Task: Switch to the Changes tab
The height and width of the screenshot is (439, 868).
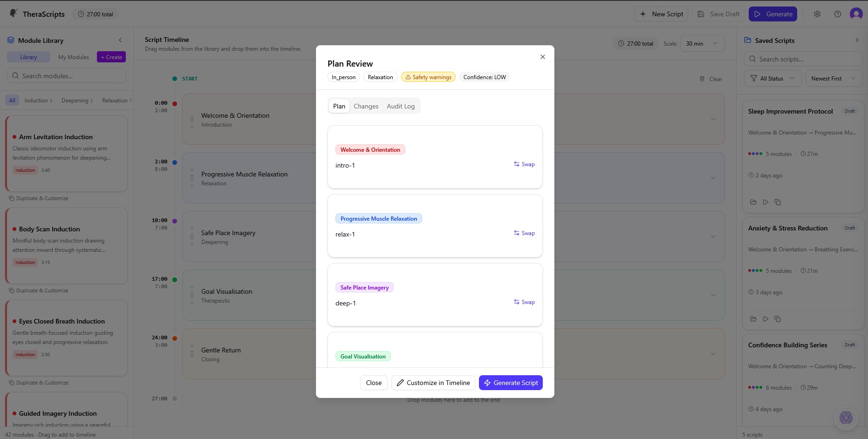Action: [366, 106]
